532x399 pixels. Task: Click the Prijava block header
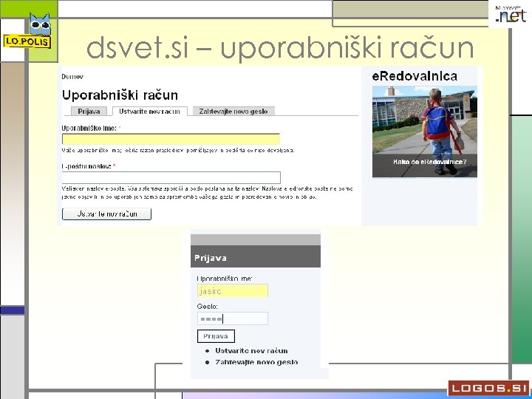(x=256, y=257)
